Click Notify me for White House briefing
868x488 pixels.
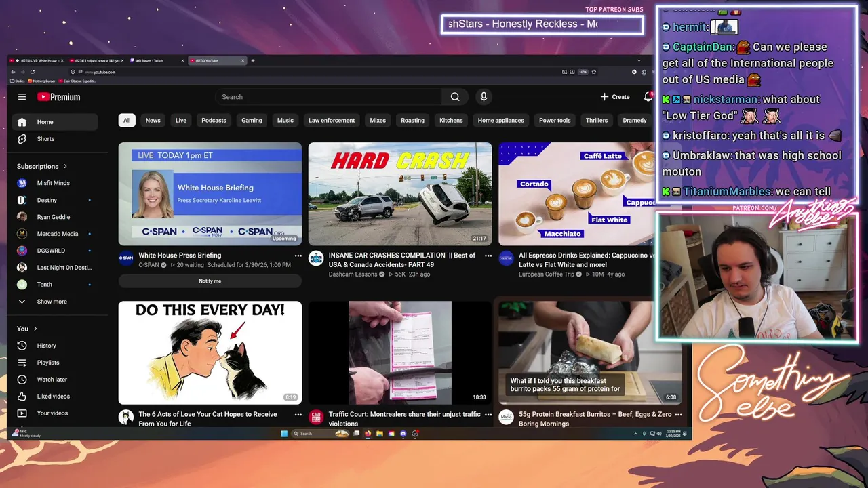(210, 281)
